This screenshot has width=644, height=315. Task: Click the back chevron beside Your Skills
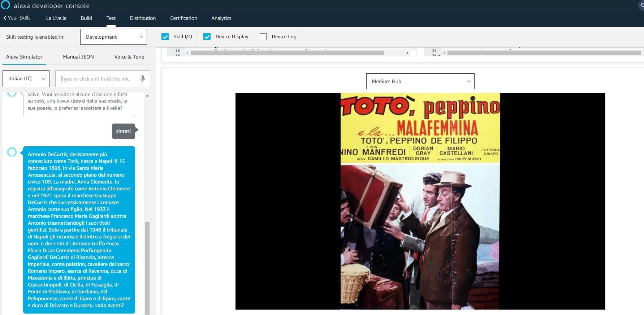click(5, 18)
